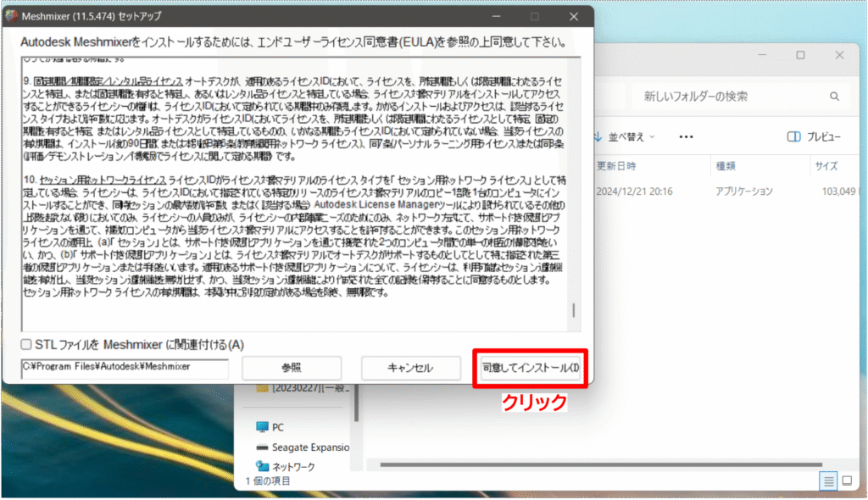The height and width of the screenshot is (500, 868).
Task: Click the 1 個の項目 status text
Action: tap(268, 481)
